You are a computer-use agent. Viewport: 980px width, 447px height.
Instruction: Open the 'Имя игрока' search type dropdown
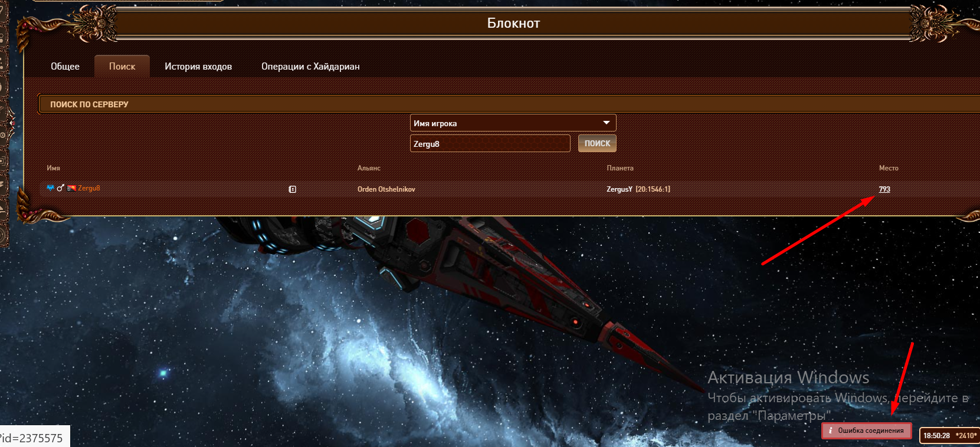[x=513, y=123]
